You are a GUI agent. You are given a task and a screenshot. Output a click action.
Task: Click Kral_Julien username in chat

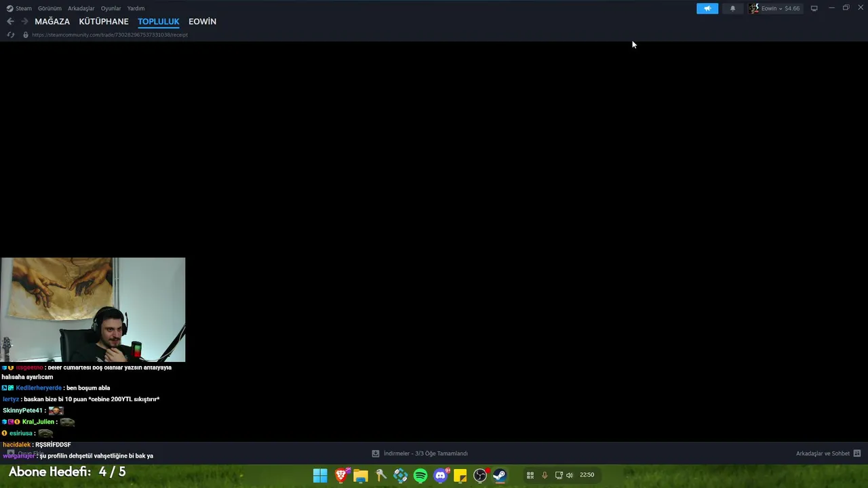pos(38,422)
